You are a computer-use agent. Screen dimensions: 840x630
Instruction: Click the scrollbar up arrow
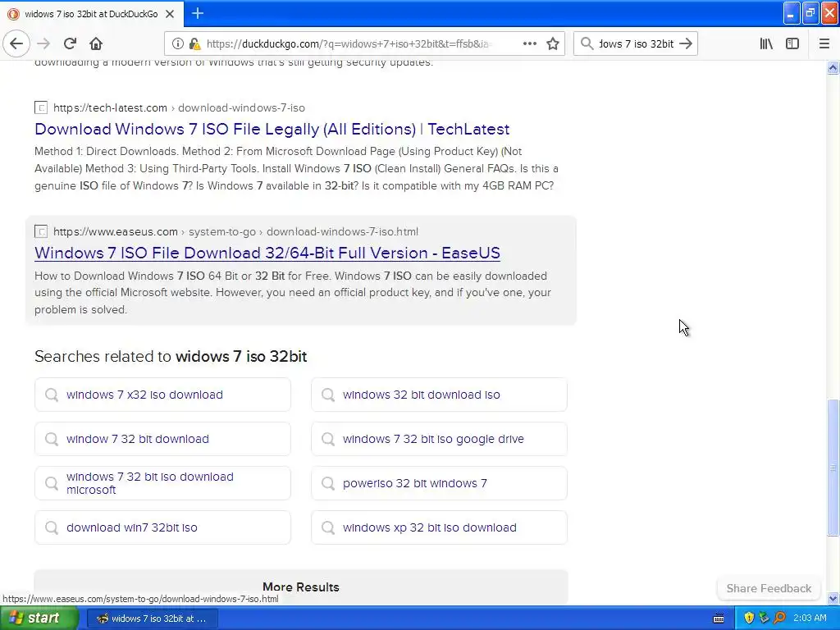pyautogui.click(x=833, y=67)
